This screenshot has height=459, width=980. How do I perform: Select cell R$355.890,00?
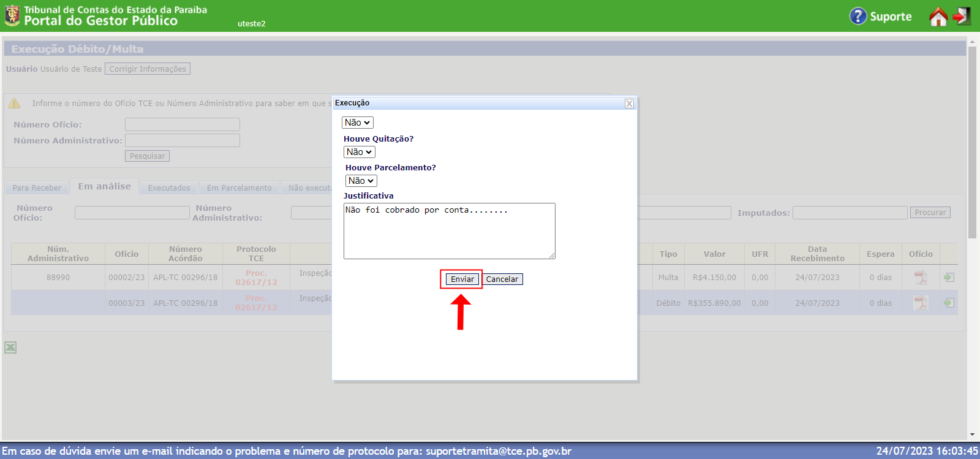[714, 303]
